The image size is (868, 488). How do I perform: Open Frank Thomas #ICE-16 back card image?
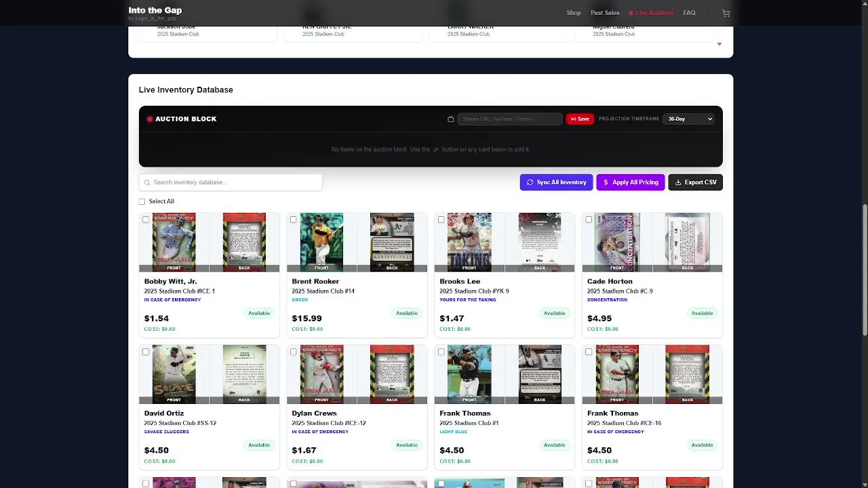point(688,374)
